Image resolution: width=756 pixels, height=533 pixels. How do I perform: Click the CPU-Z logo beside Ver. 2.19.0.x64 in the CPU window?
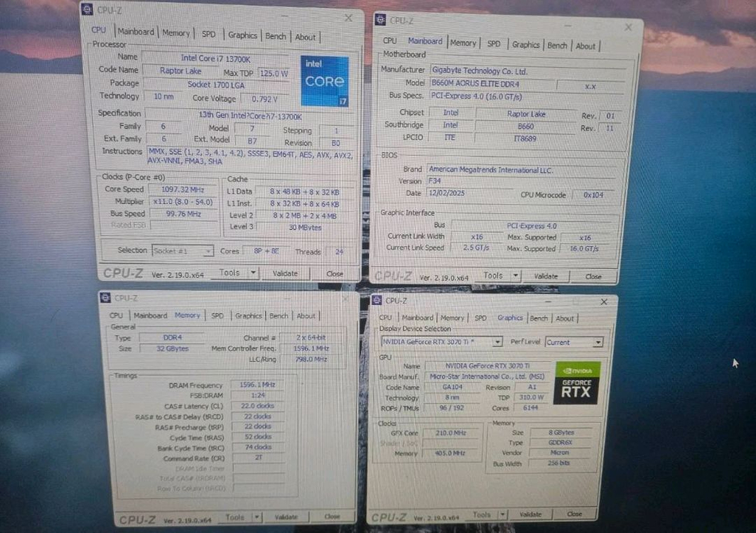121,272
